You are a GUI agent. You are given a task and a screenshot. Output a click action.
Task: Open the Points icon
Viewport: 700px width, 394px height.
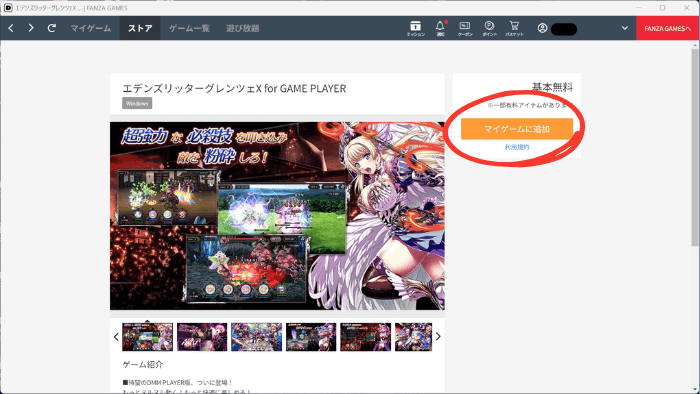489,29
